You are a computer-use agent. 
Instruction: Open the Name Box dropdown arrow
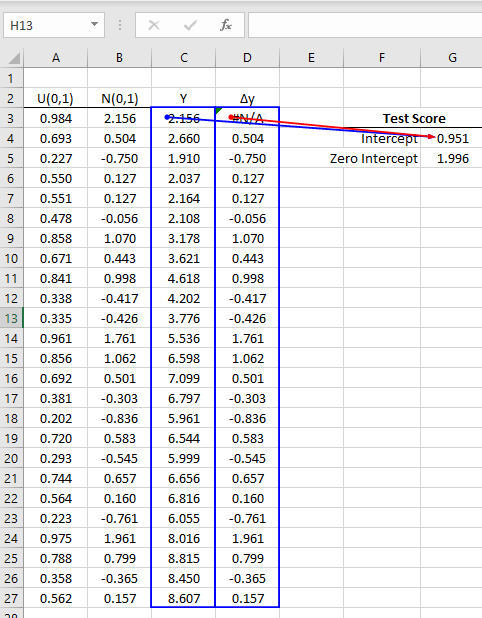(x=94, y=25)
